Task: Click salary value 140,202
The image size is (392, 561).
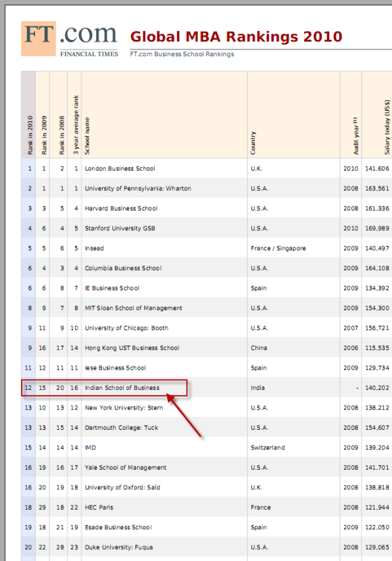Action: click(x=377, y=388)
